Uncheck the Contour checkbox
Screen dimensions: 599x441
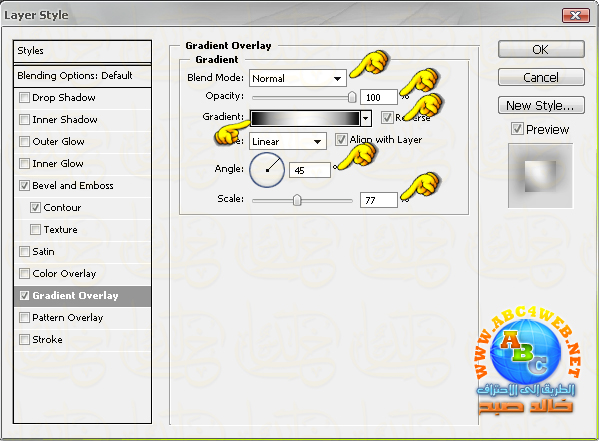35,208
